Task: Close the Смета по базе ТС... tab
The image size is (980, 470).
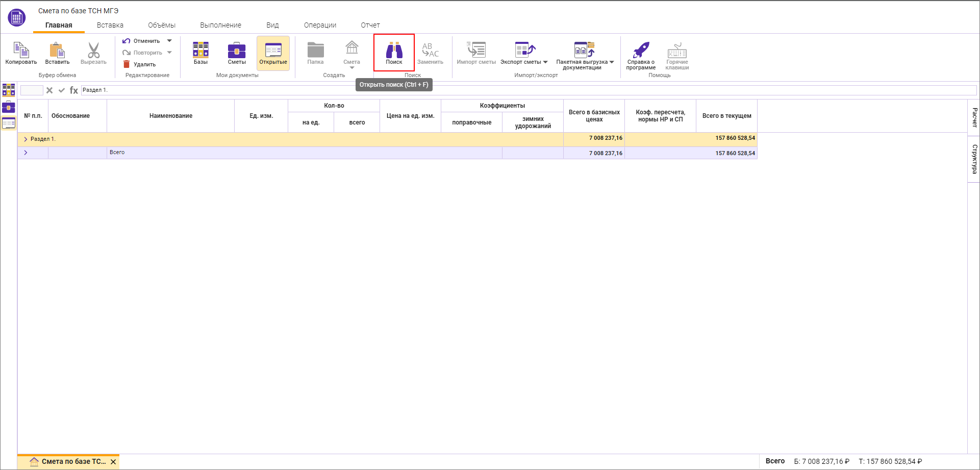Action: coord(113,462)
